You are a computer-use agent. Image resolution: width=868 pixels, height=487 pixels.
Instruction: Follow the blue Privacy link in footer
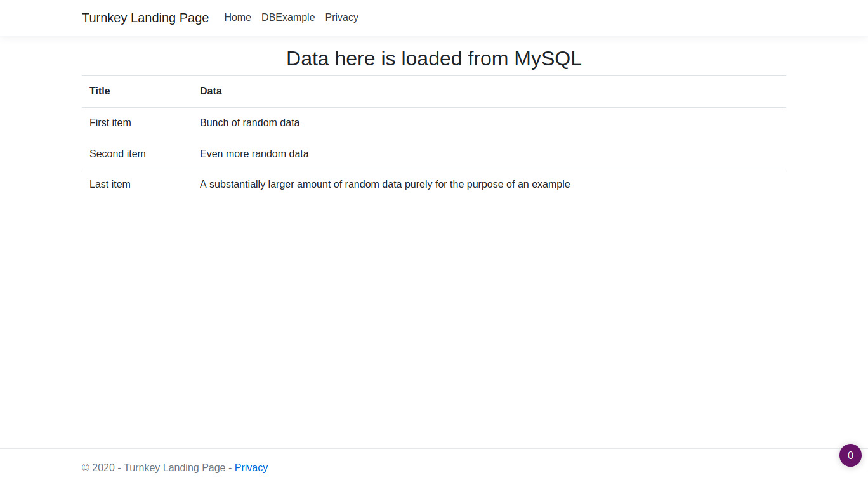click(x=251, y=467)
